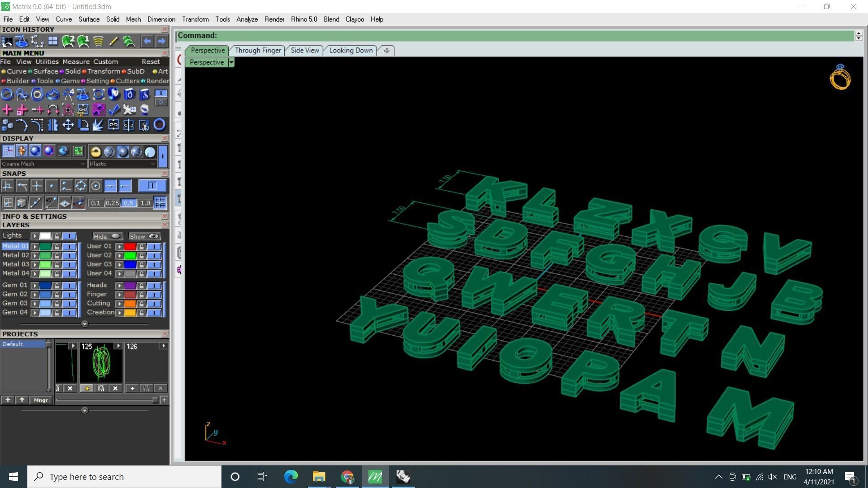Toggle the Point snap
Screen dimensions: 868x488
[x=52, y=186]
